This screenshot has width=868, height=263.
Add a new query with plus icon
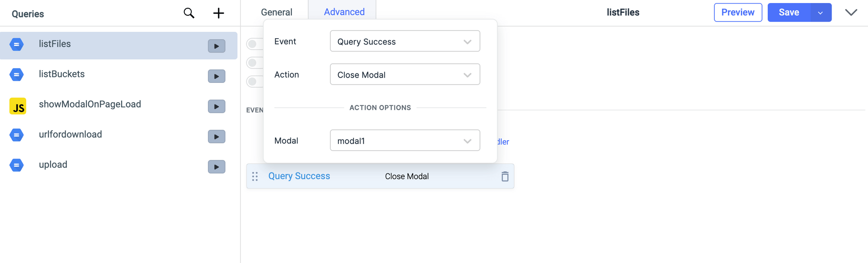click(x=218, y=13)
